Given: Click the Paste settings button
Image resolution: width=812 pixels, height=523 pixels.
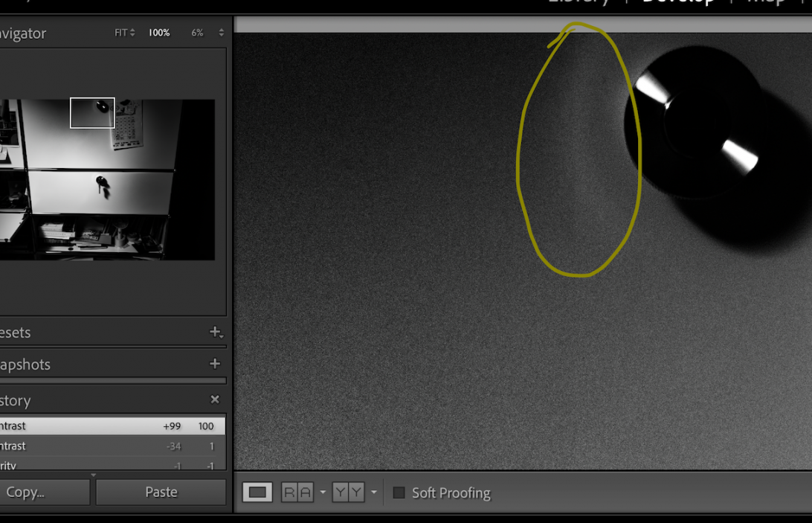Looking at the screenshot, I should [161, 492].
